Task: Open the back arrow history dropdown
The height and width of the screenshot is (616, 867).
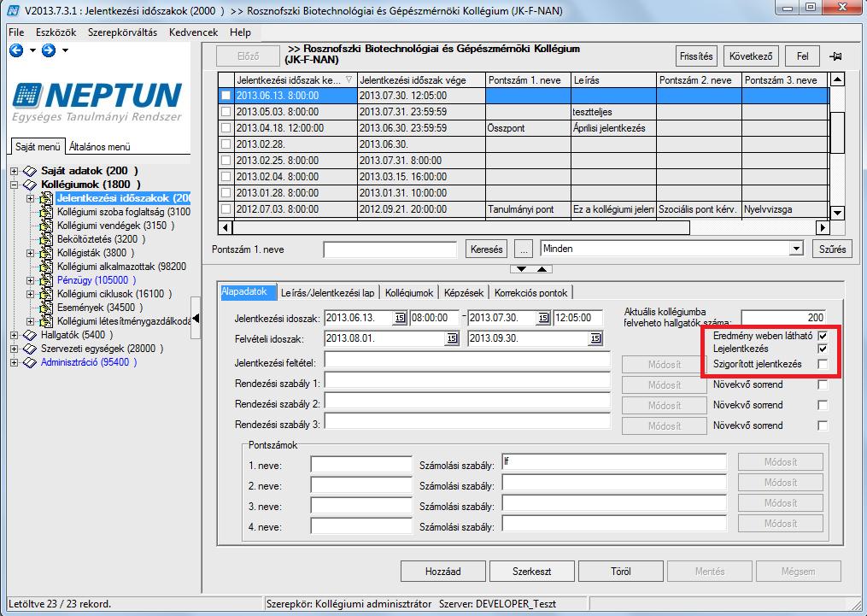Action: click(32, 51)
